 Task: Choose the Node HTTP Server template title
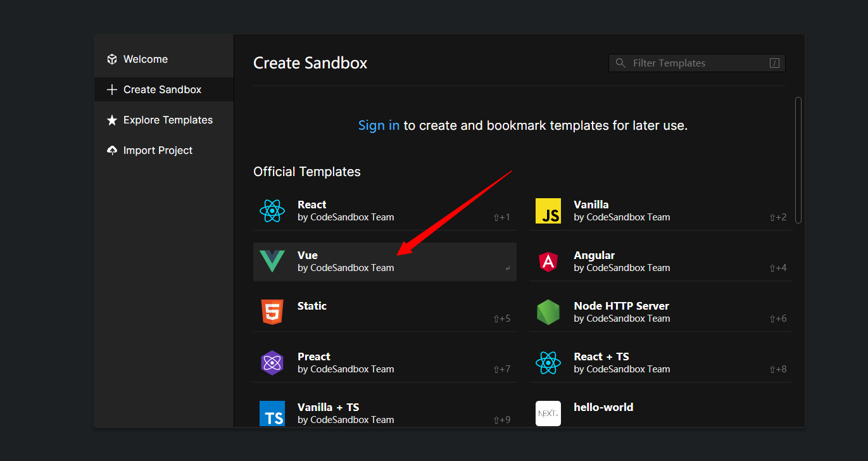click(621, 306)
